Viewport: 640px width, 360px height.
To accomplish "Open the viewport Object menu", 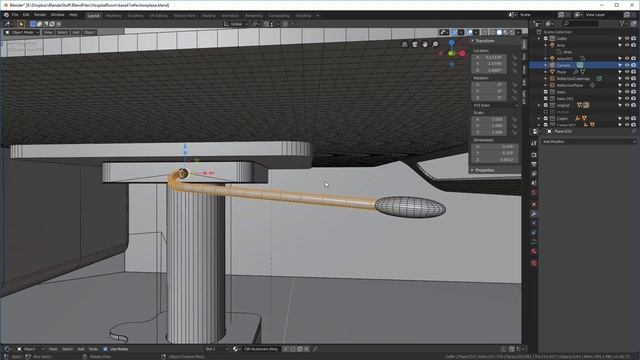I will (x=89, y=32).
